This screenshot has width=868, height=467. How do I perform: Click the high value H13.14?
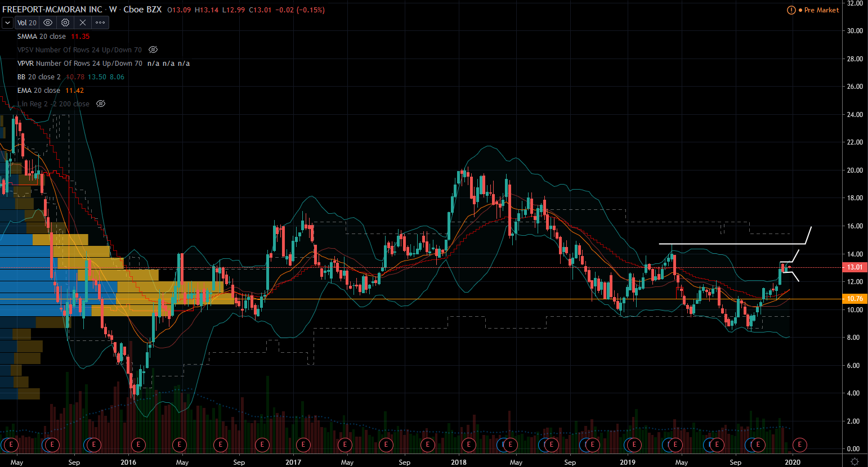(x=207, y=10)
